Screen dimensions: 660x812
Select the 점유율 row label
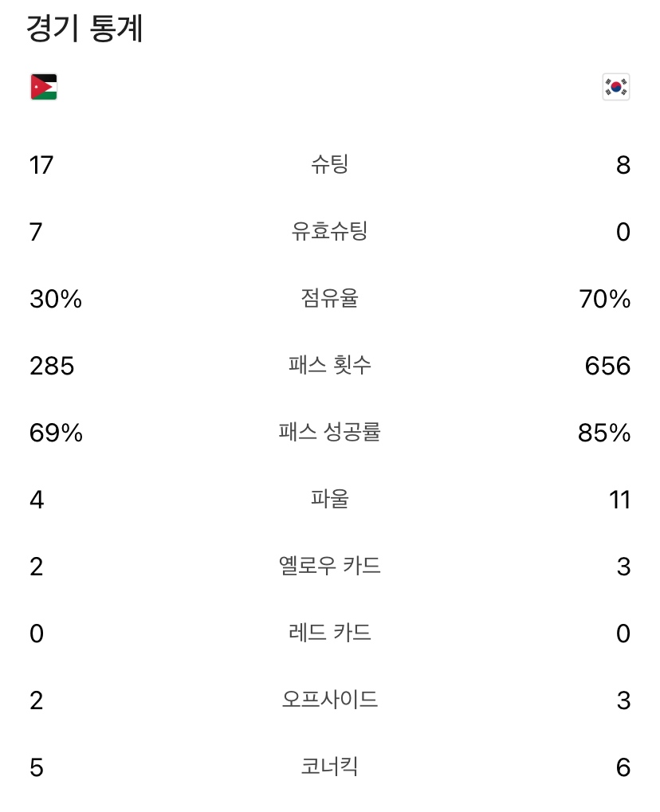[x=330, y=298]
